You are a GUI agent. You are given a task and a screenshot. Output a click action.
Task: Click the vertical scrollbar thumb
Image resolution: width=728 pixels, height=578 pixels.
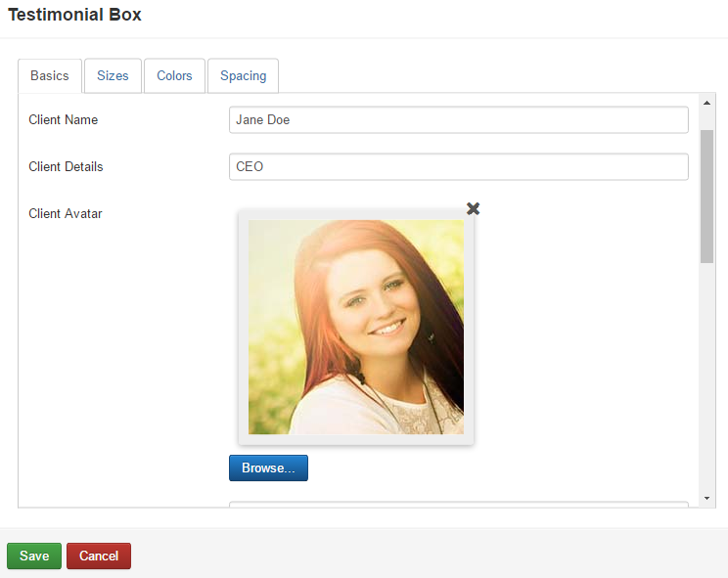point(706,197)
